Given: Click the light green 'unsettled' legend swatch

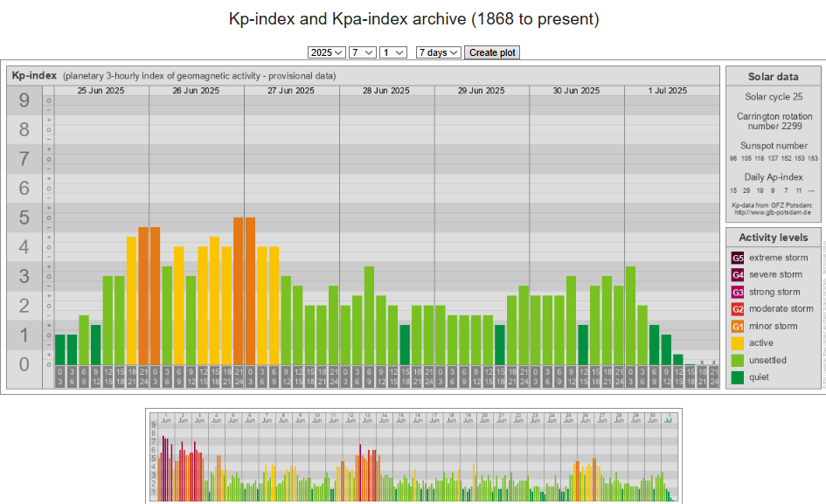Looking at the screenshot, I should pyautogui.click(x=738, y=360).
